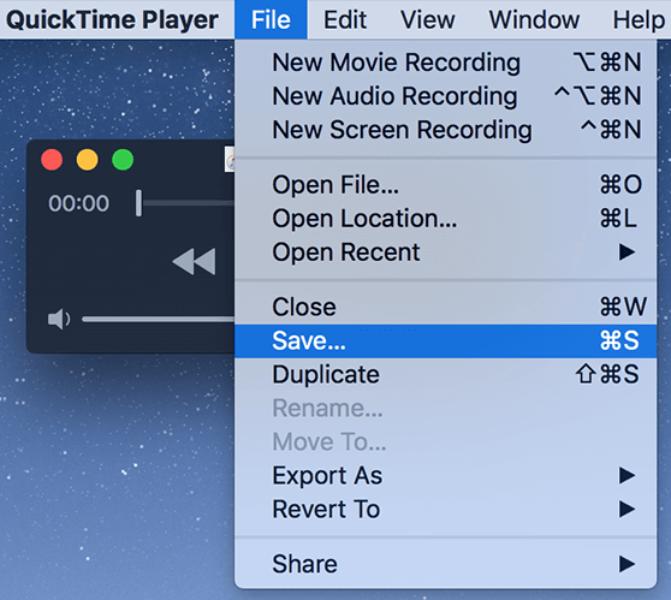
Task: Click Save… in the File menu
Action: pyautogui.click(x=445, y=341)
